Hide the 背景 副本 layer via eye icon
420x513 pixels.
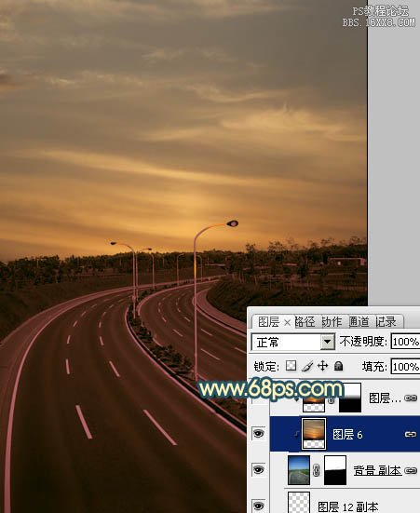[259, 469]
